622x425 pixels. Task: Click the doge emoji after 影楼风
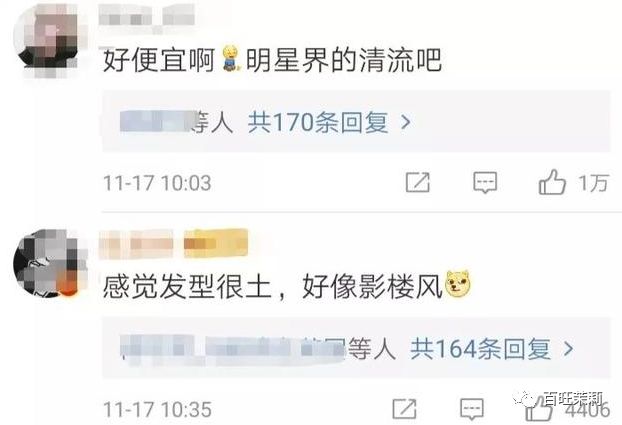458,284
